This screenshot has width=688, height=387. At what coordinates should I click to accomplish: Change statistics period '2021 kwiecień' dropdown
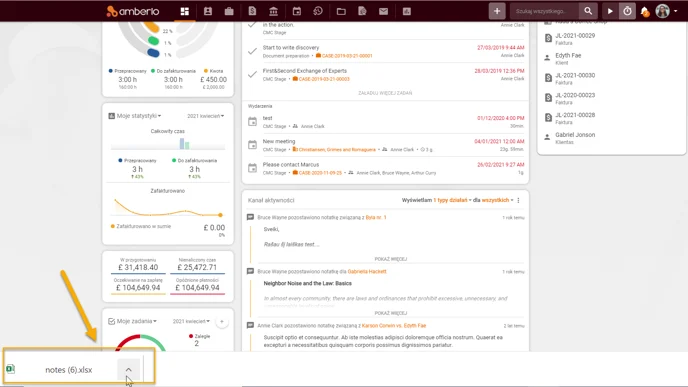tap(205, 116)
